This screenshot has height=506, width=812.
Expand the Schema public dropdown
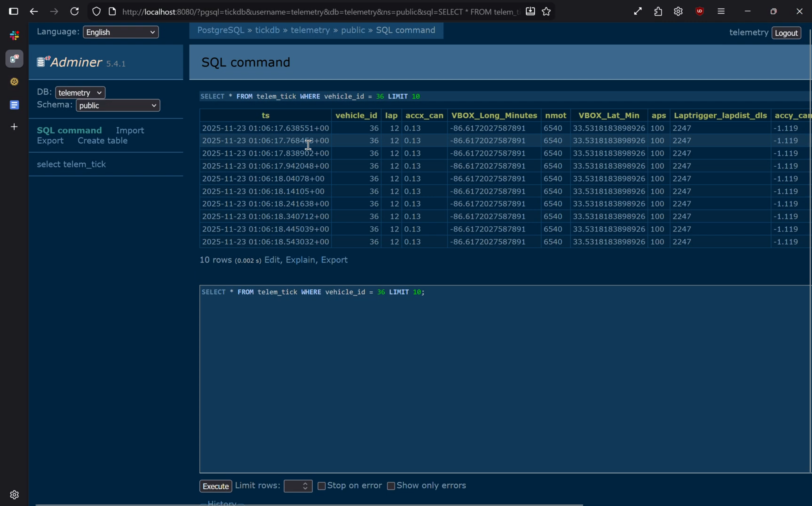coord(118,105)
